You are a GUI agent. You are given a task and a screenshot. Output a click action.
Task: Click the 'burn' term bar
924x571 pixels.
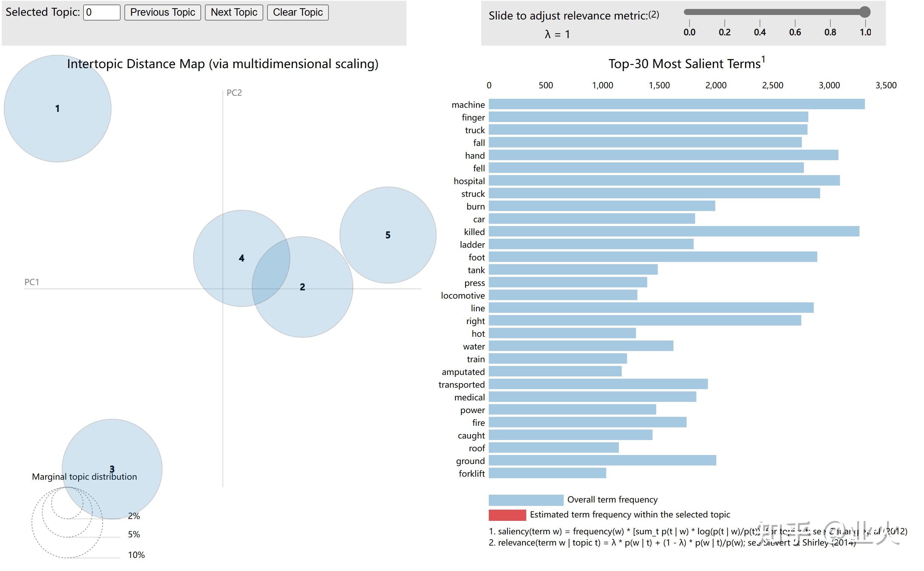click(x=602, y=206)
